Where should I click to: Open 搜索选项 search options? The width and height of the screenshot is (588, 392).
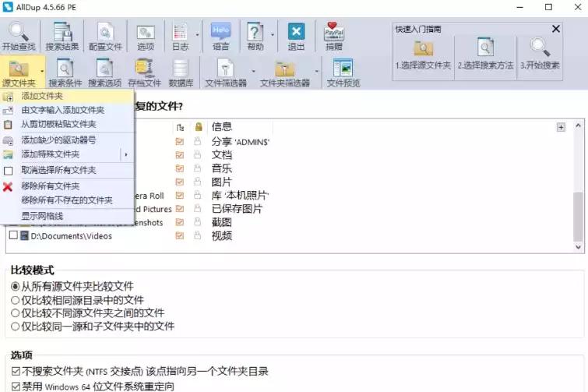tap(104, 72)
